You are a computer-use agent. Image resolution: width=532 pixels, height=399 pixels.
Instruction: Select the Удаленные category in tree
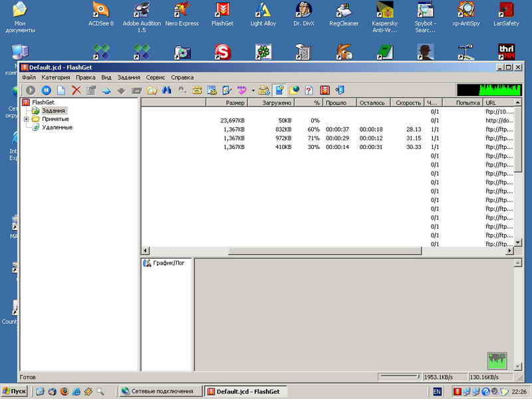pos(57,127)
